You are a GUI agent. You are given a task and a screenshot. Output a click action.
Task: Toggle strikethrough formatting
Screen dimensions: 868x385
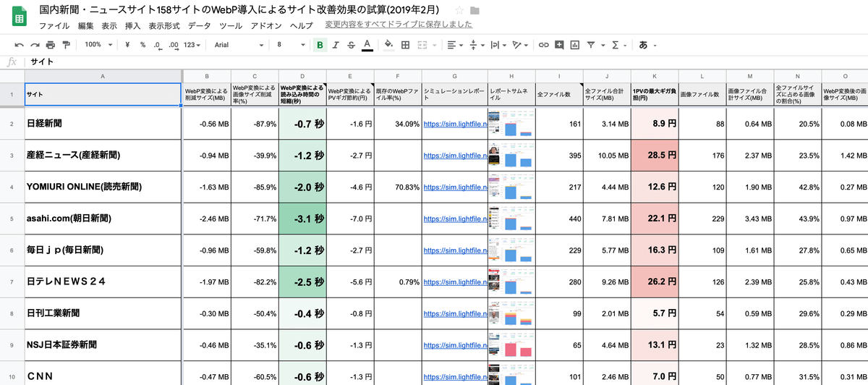pos(351,45)
